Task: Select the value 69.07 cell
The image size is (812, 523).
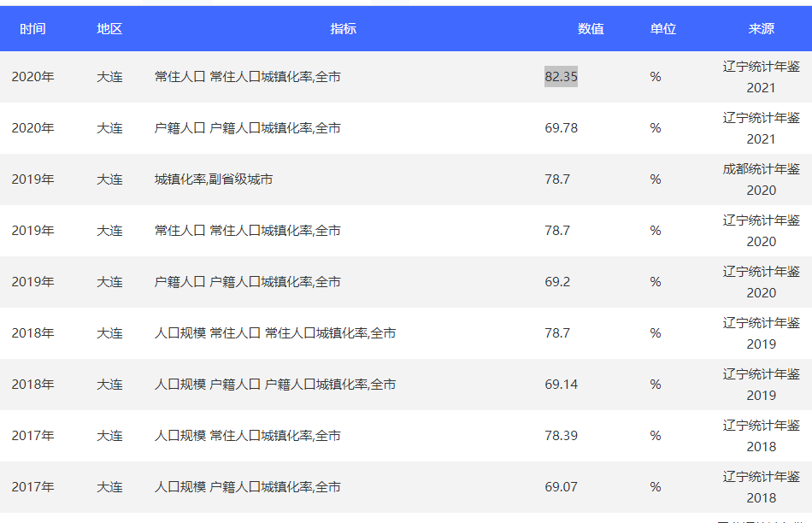Action: [x=561, y=487]
